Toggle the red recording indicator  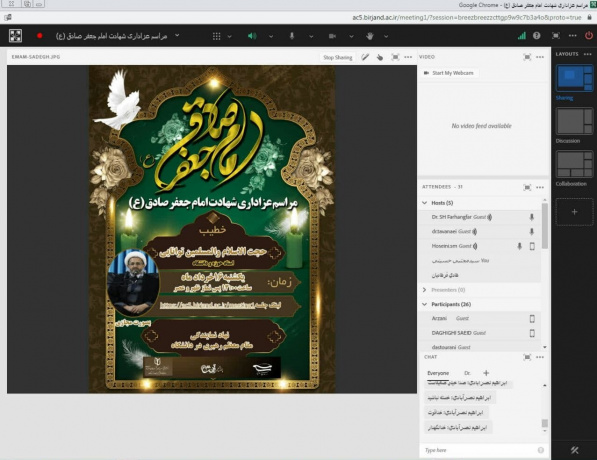pyautogui.click(x=40, y=36)
